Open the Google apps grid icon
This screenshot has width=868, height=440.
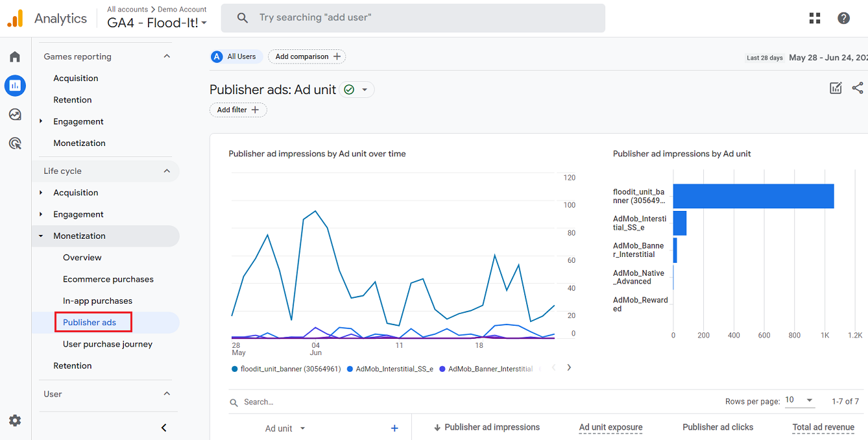(815, 18)
